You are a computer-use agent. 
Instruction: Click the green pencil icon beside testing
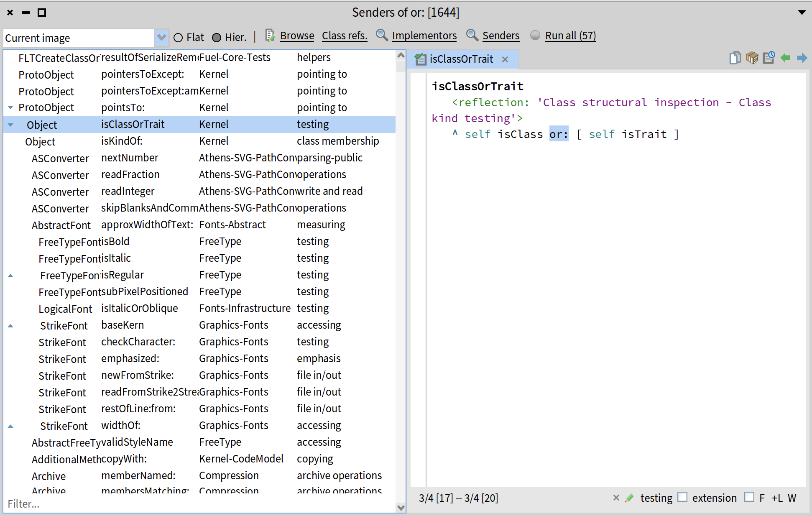pyautogui.click(x=629, y=498)
